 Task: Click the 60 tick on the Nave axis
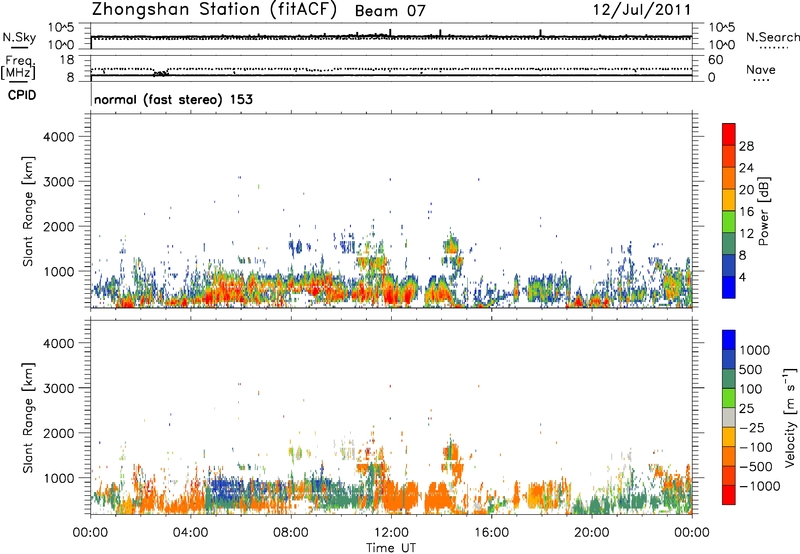tap(715, 60)
